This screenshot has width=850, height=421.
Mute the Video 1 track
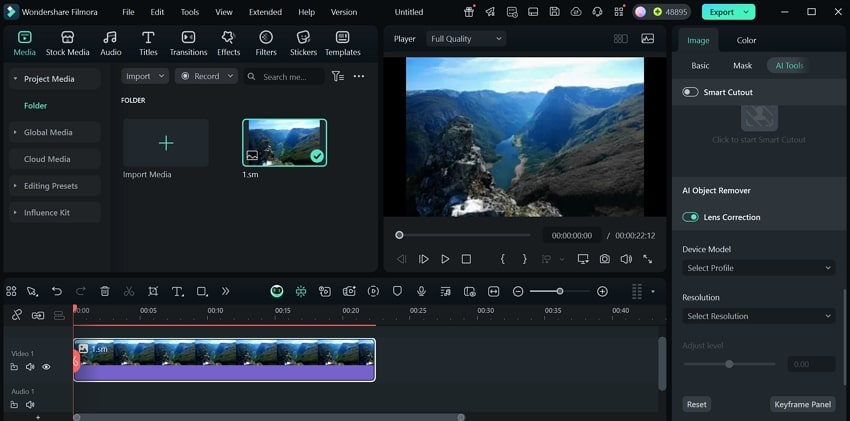pyautogui.click(x=30, y=367)
